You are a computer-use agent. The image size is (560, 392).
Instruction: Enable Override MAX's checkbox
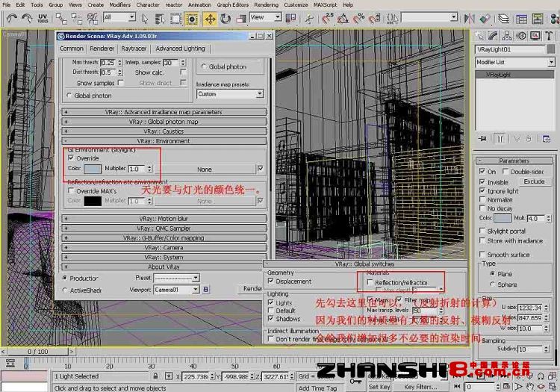click(x=71, y=190)
